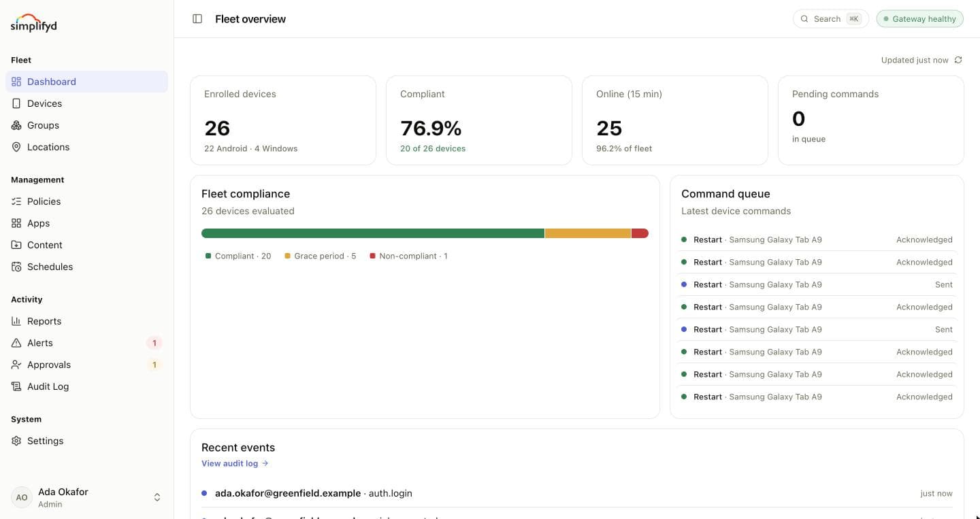Click the simplifyd logo

(x=34, y=22)
